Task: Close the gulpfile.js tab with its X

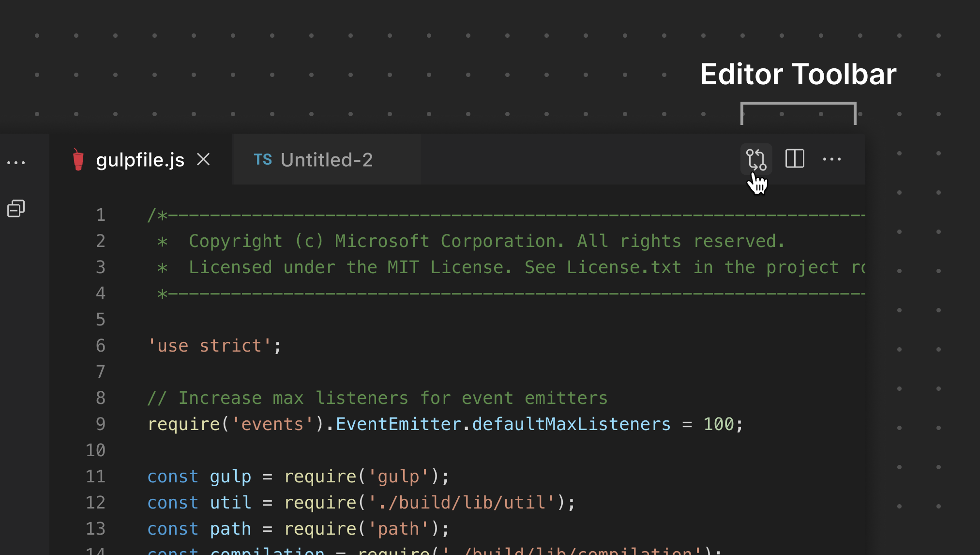Action: 203,159
